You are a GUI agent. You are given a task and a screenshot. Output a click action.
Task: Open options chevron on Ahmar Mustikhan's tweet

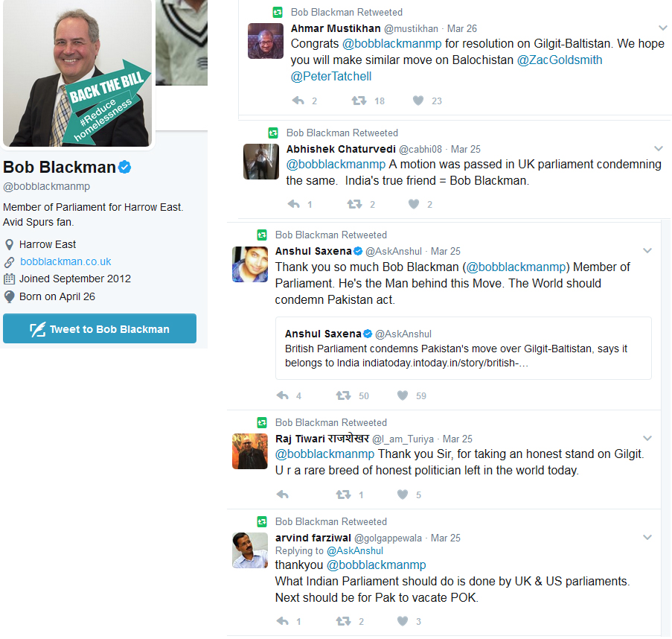pos(662,28)
